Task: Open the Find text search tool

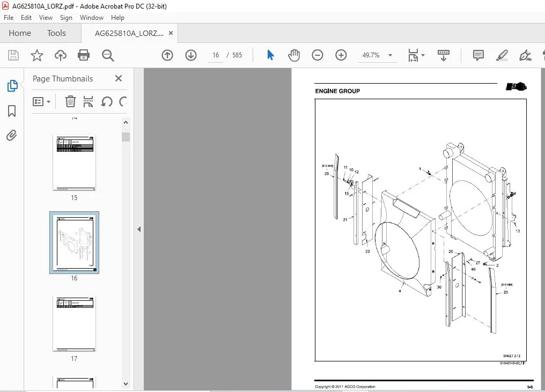Action: coord(108,55)
